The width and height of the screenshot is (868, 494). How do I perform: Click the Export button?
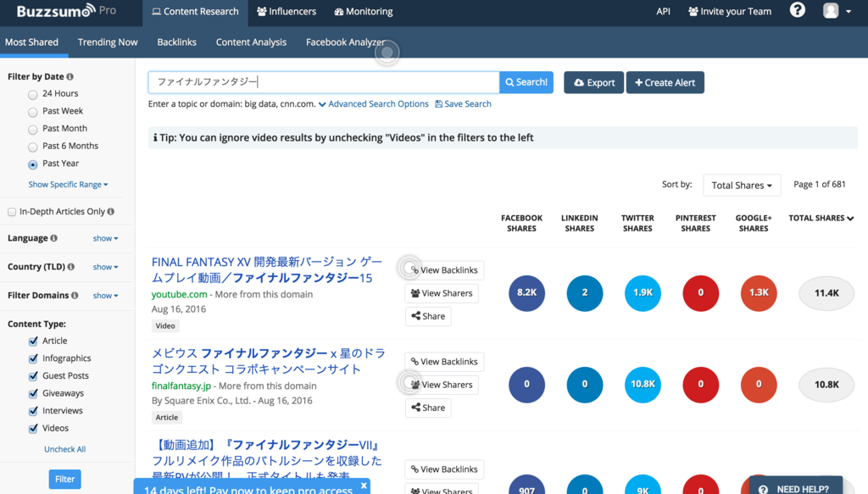coord(593,82)
